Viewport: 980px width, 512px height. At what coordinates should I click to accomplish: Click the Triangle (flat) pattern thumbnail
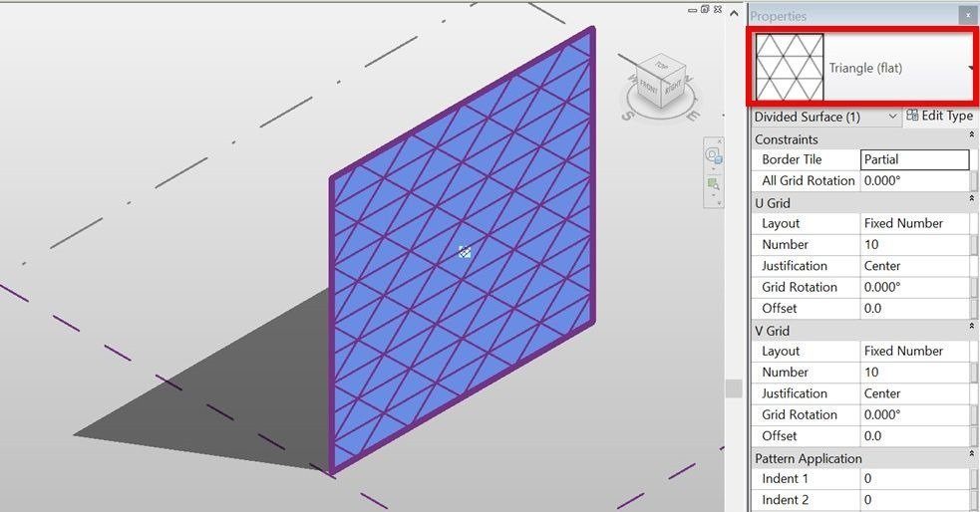(x=790, y=67)
